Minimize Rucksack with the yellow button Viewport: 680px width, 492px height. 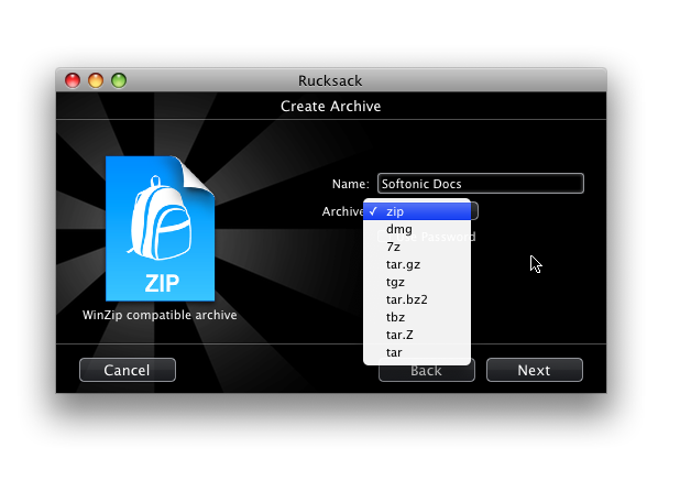tap(95, 80)
